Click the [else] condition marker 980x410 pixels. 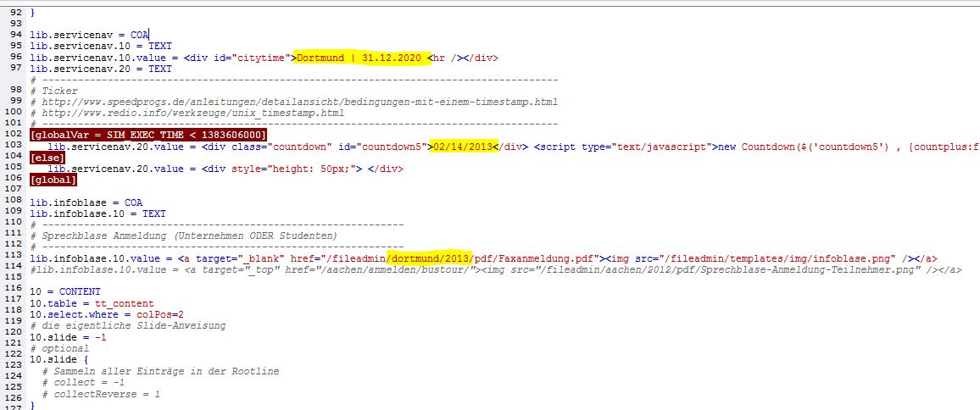pyautogui.click(x=44, y=158)
